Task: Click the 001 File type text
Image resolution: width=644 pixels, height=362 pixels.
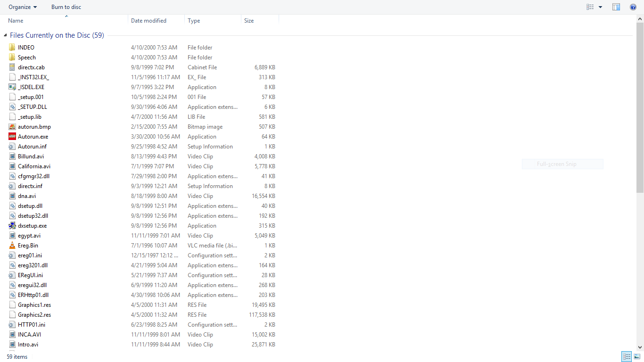Action: (x=197, y=97)
